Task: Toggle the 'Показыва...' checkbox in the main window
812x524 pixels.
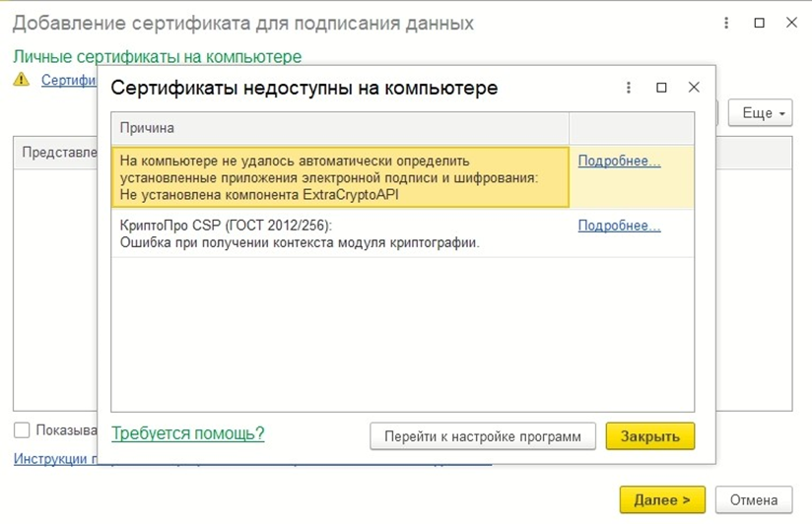Action: point(22,429)
